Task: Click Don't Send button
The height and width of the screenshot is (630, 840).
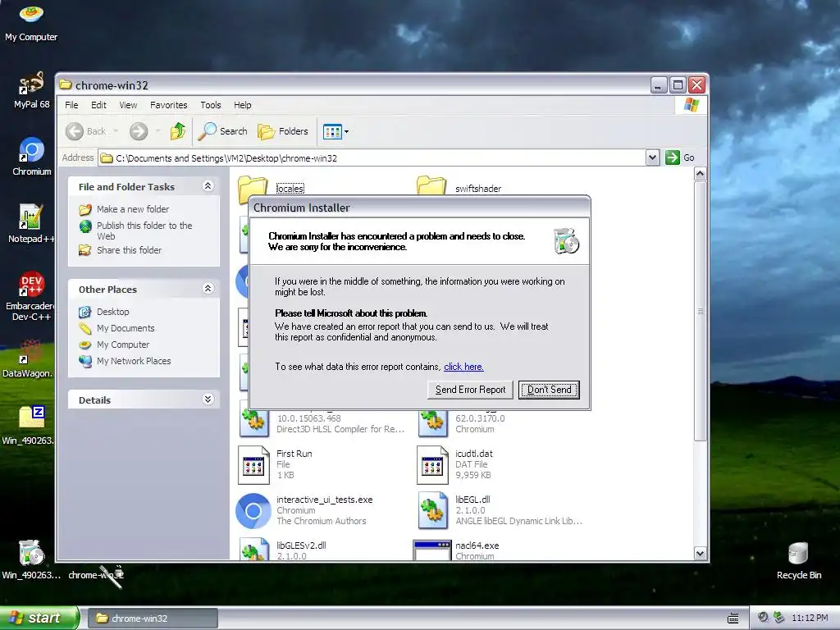Action: (x=549, y=390)
